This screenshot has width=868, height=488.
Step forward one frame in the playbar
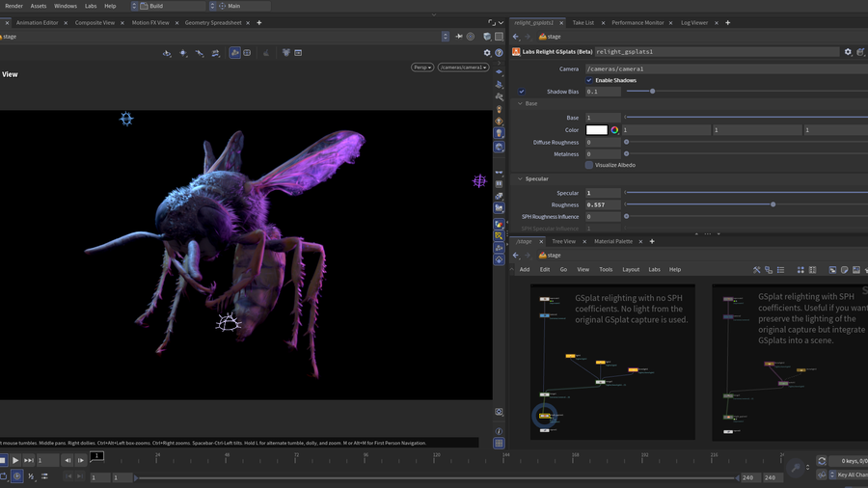point(81,460)
